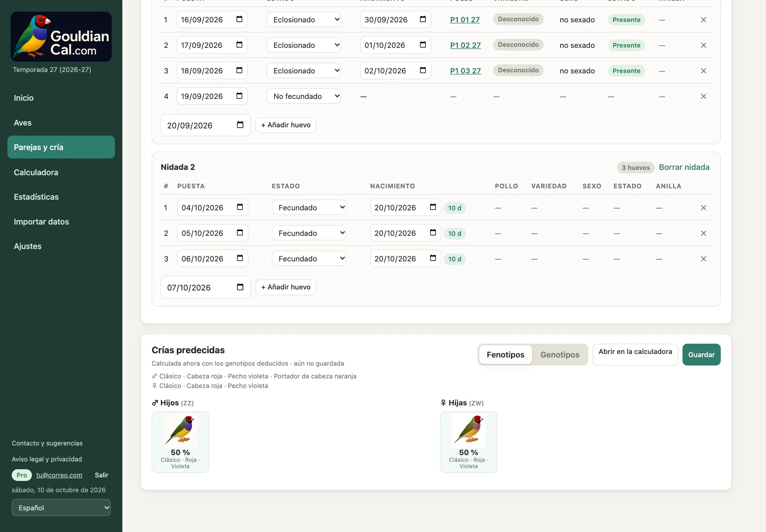Open Fecundado dropdown for egg laid 04/10/2026

pos(309,207)
